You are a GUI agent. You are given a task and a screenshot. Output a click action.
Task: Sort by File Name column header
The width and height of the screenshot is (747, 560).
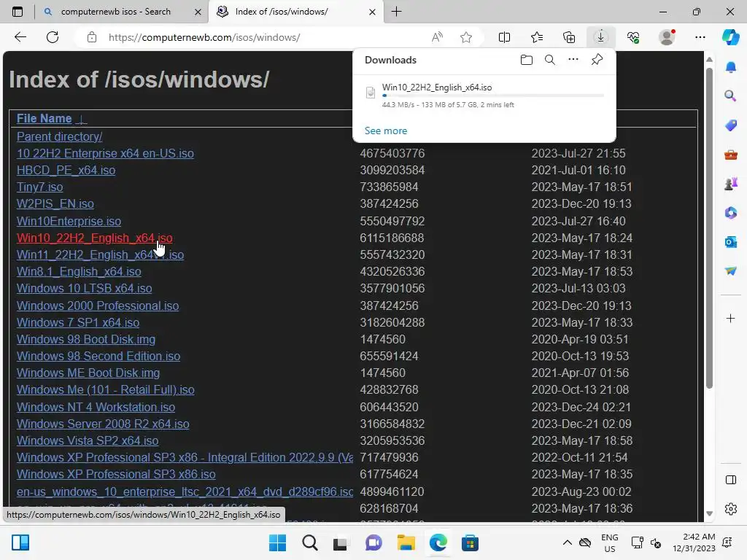point(44,118)
